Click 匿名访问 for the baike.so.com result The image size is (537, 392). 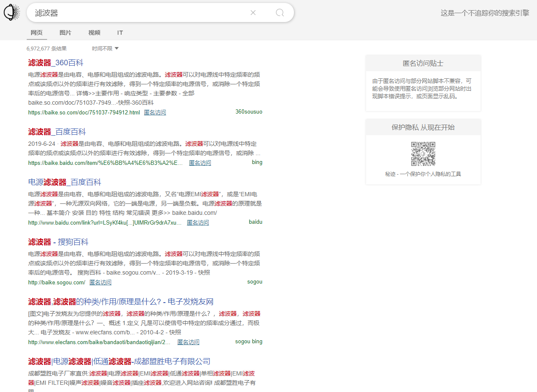tap(155, 113)
